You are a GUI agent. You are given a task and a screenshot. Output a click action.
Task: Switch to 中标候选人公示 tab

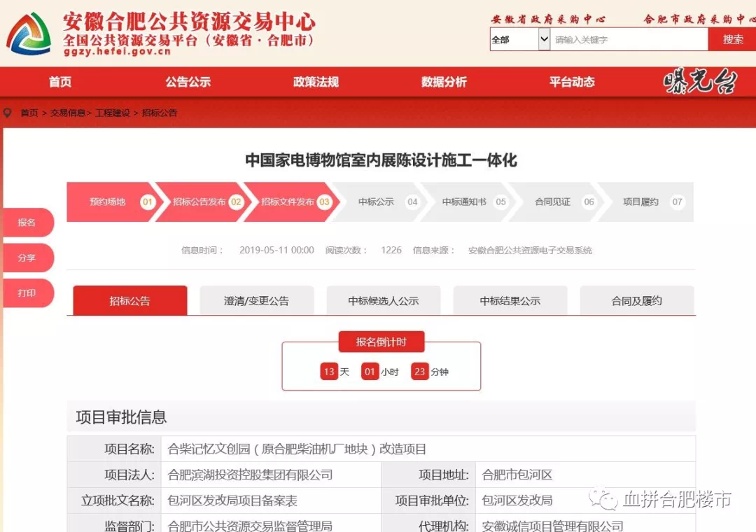click(384, 301)
